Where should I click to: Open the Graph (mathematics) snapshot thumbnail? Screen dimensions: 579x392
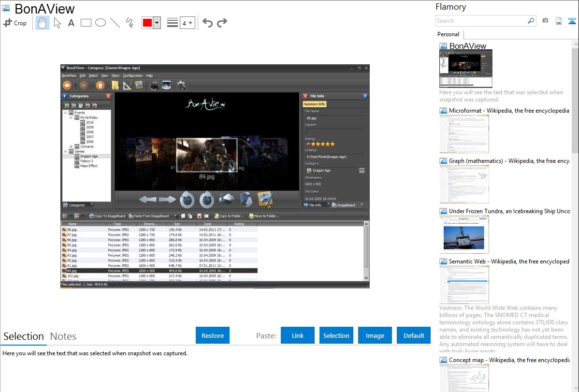tap(464, 184)
